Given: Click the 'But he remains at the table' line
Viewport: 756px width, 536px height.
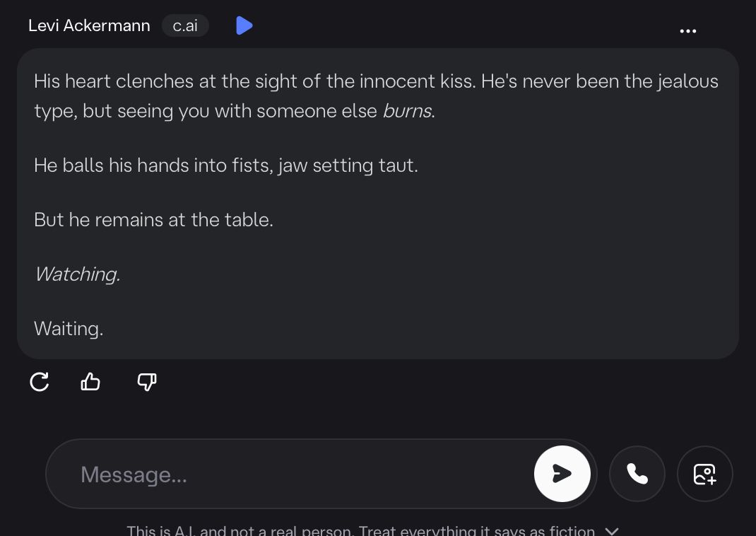Looking at the screenshot, I should point(153,220).
